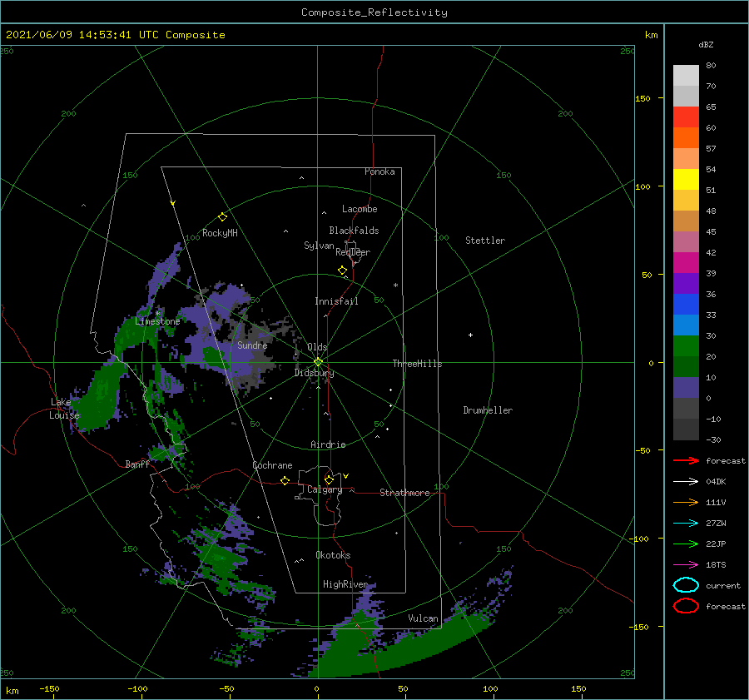
Task: Click the 04DK legend label
Action: tap(716, 481)
